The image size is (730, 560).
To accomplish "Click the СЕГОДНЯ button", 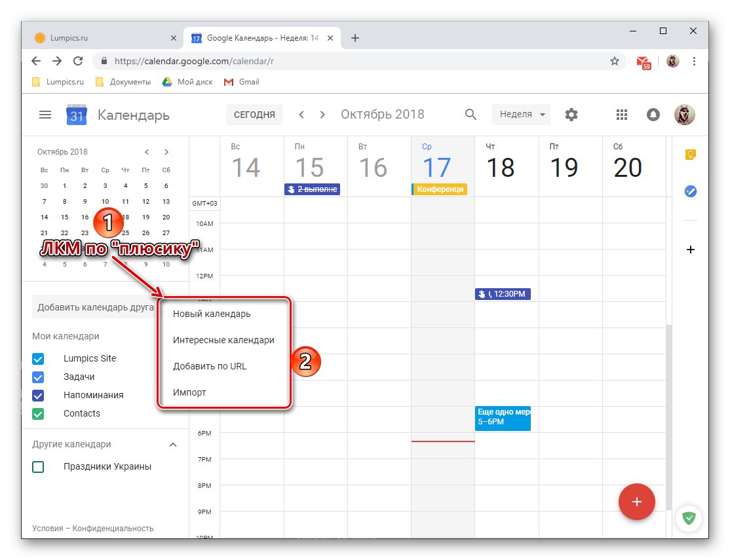I will pos(254,114).
